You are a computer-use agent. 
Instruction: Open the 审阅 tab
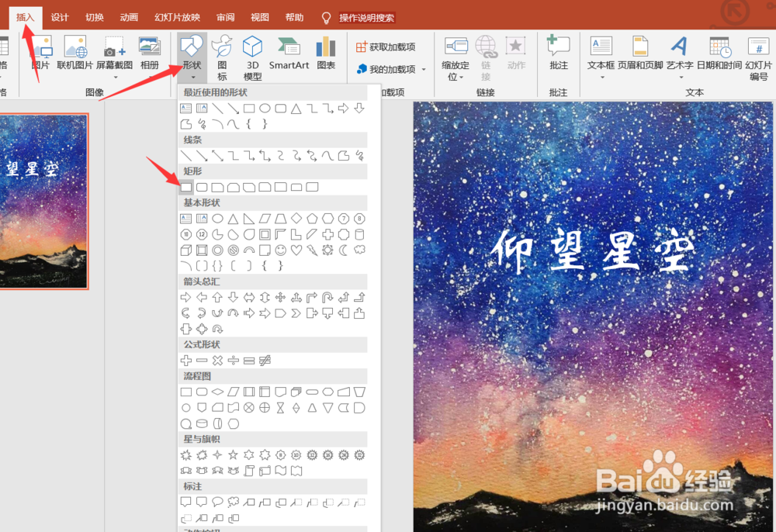coord(225,17)
